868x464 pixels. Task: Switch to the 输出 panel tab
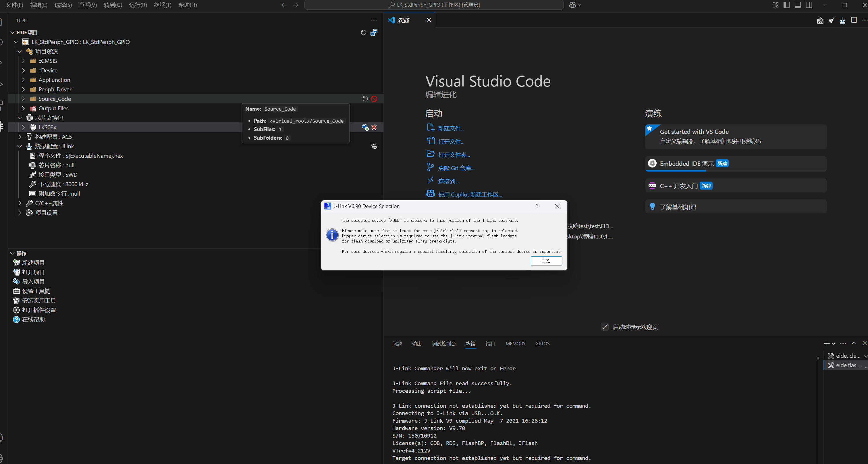[417, 343]
